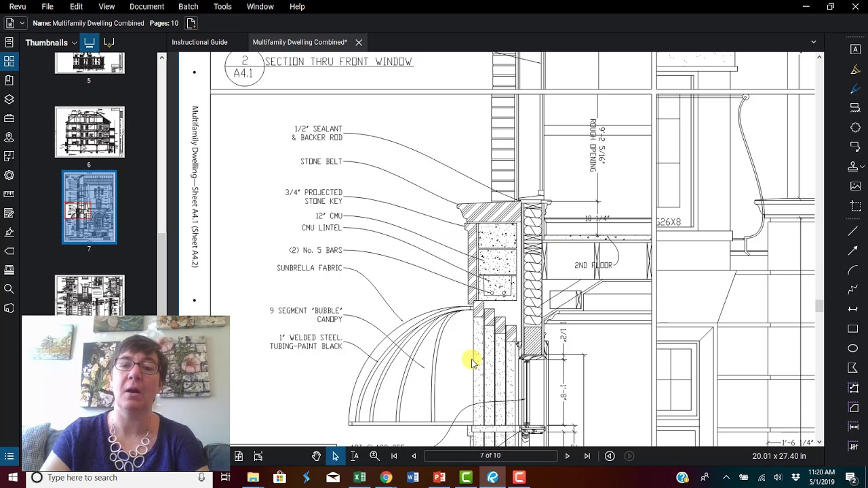Go to the next page
This screenshot has height=488, width=868.
(x=568, y=456)
